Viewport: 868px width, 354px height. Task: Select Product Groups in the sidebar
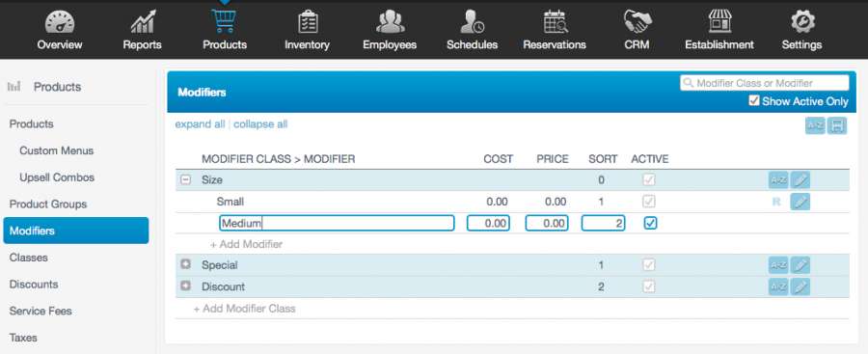coord(48,204)
